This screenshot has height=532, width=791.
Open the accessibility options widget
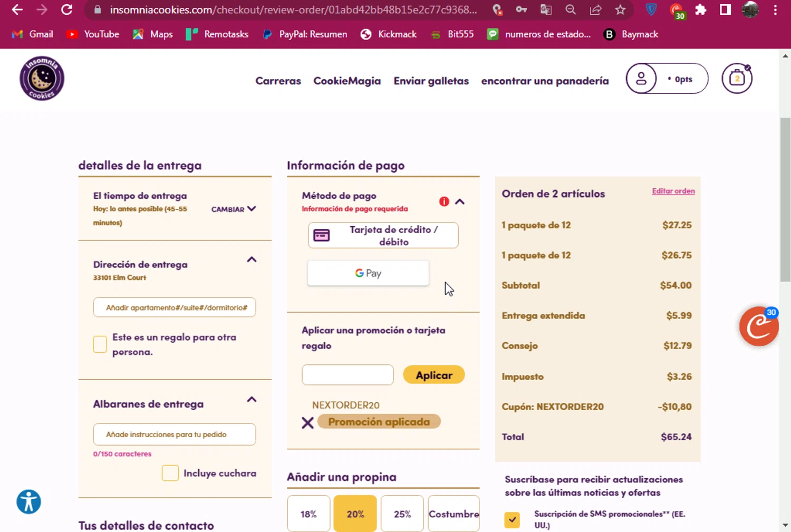point(28,501)
